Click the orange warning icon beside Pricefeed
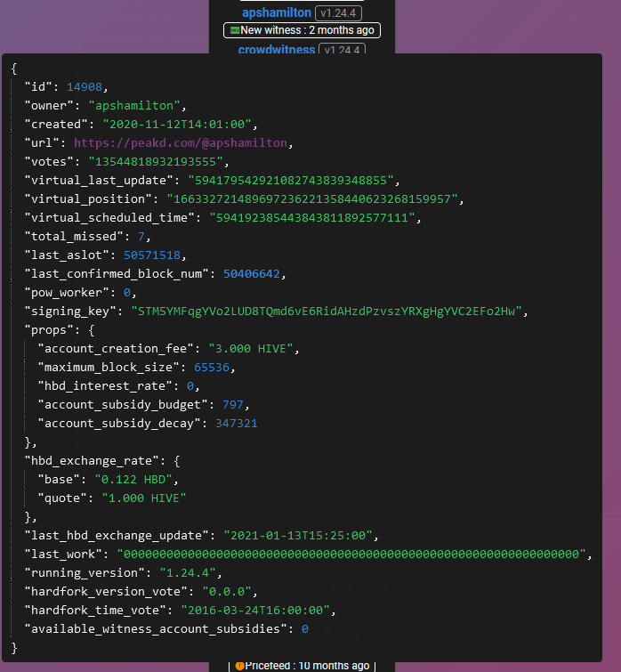Image resolution: width=621 pixels, height=672 pixels. 240,666
